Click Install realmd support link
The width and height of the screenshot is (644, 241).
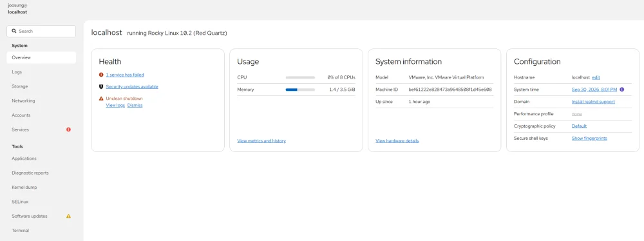(593, 102)
